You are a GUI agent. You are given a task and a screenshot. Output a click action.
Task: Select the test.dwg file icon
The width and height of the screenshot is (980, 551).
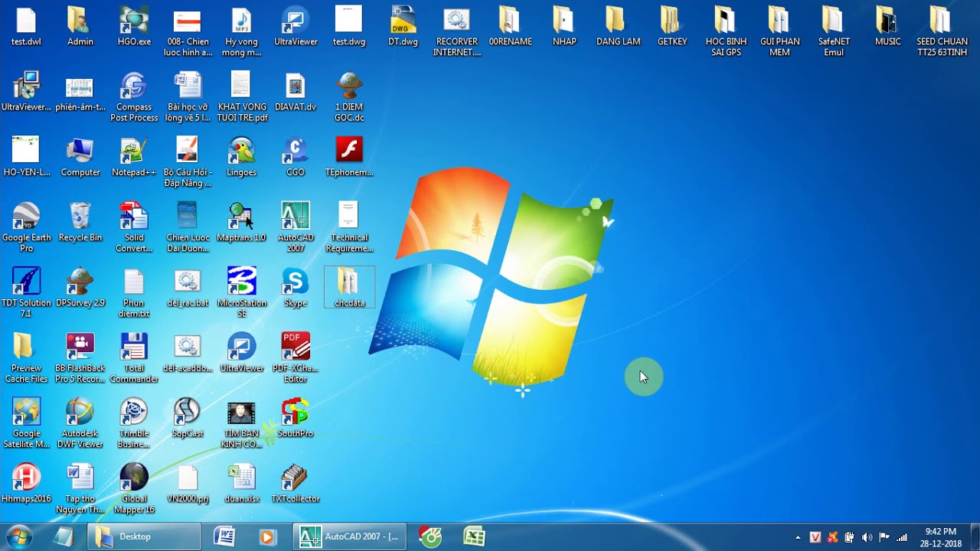tap(349, 25)
